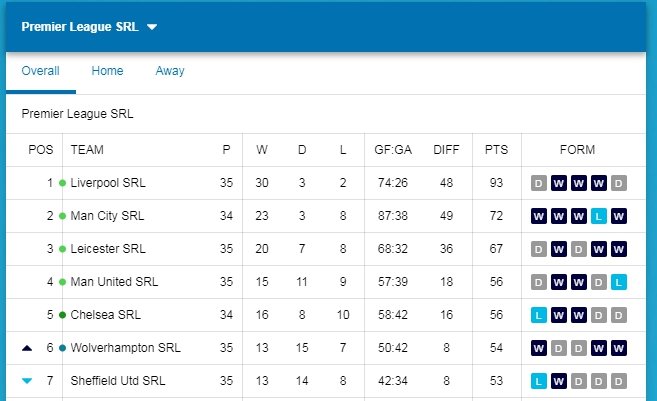
Task: Click Wolverhampton SRL team name
Action: 125,348
